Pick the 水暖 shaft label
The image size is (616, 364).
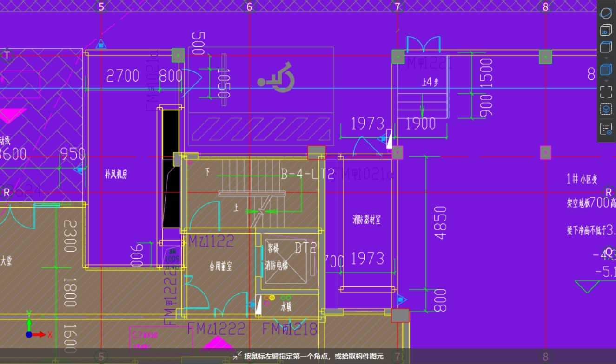[x=286, y=306]
